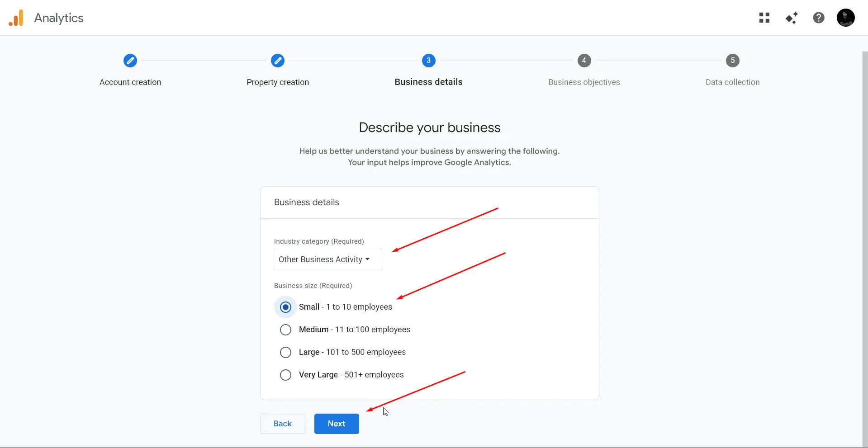Click step 3 Business details circle

429,61
